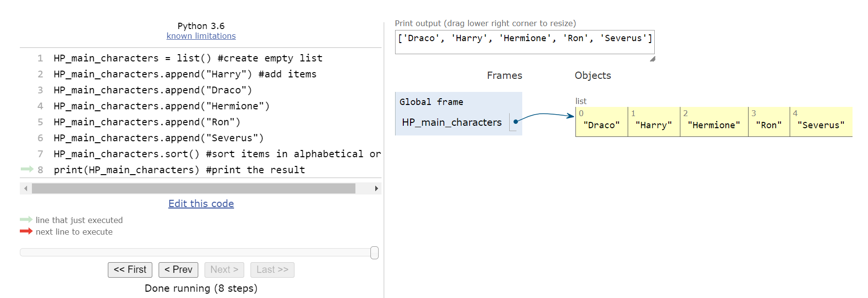This screenshot has height=298, width=868.
Task: Click the horizontal code scrollbar thumb
Action: click(x=193, y=188)
